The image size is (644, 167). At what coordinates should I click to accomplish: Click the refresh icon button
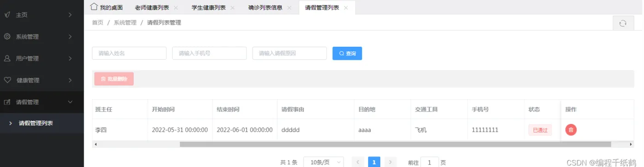point(623,23)
